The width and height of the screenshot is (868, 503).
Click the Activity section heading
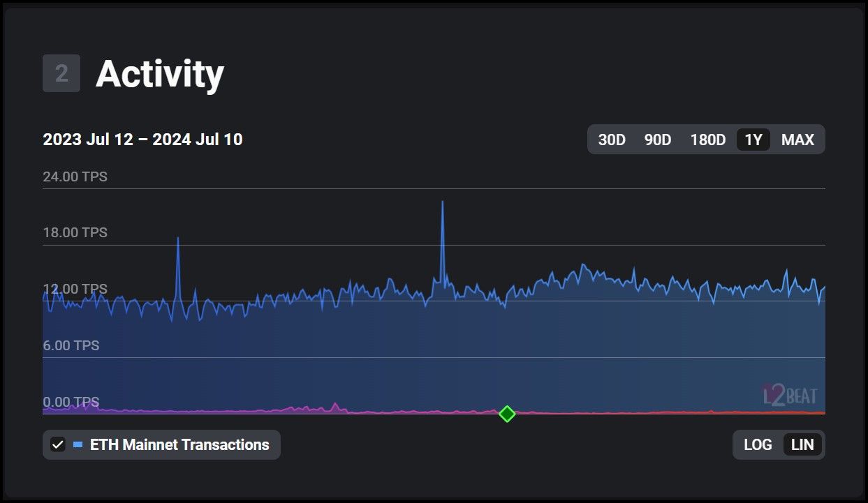[x=160, y=73]
